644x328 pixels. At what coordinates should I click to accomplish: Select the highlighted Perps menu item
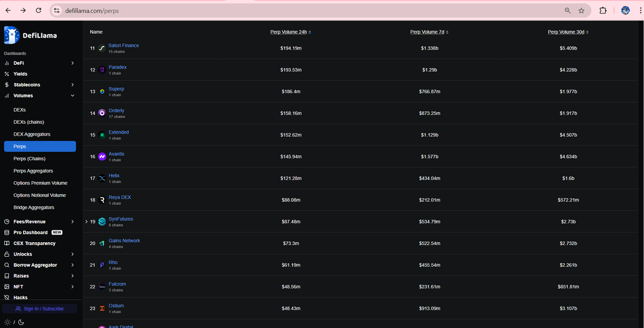40,146
